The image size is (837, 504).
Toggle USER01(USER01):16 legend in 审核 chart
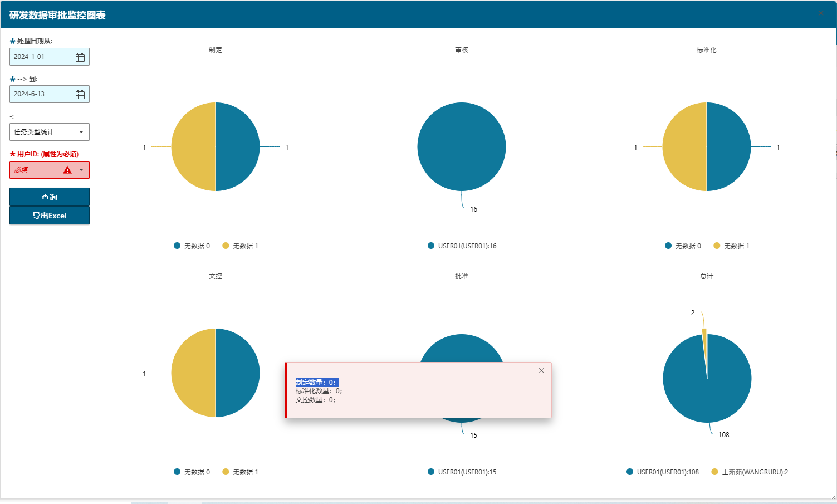(462, 246)
